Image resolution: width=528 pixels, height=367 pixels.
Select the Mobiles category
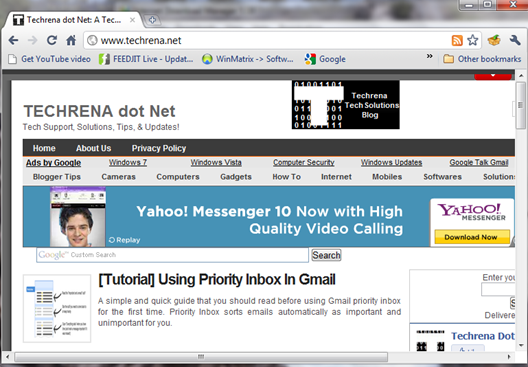(387, 177)
